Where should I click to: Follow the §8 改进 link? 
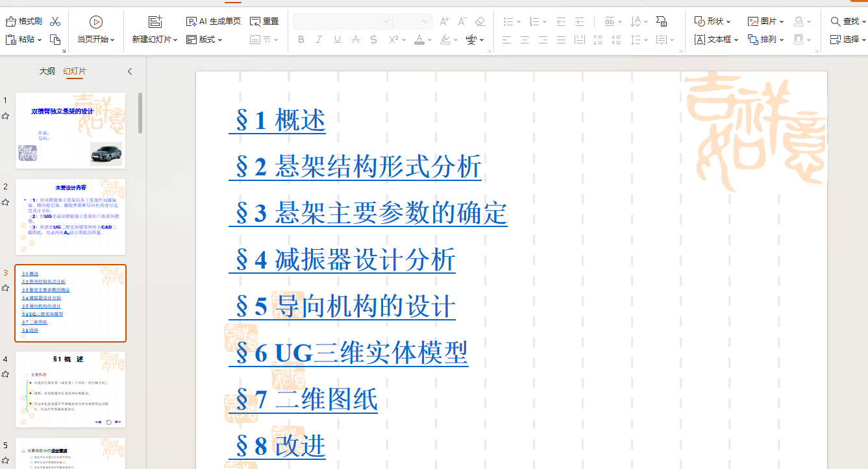pos(277,446)
